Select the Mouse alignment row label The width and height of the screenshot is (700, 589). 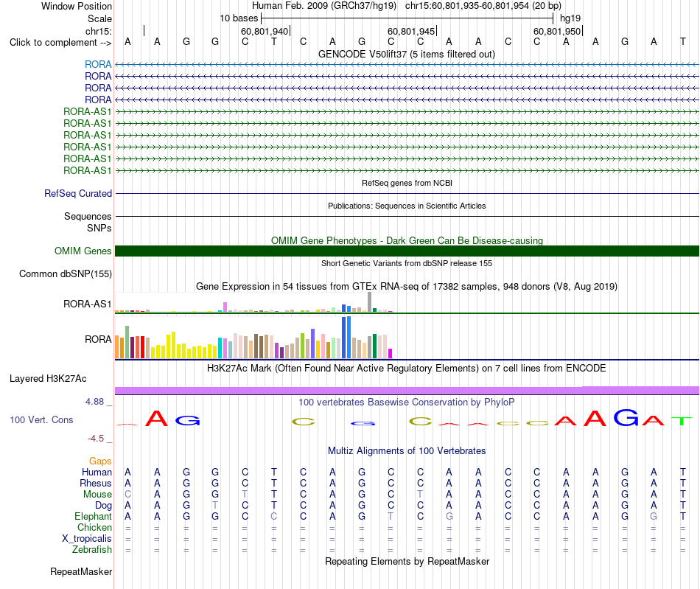click(x=97, y=495)
